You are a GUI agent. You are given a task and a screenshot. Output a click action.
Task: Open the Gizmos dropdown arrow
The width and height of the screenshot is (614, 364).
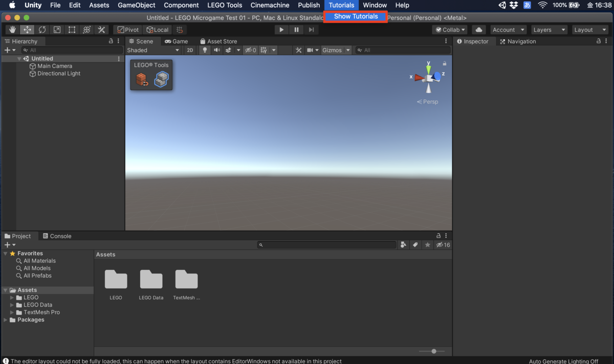click(348, 50)
